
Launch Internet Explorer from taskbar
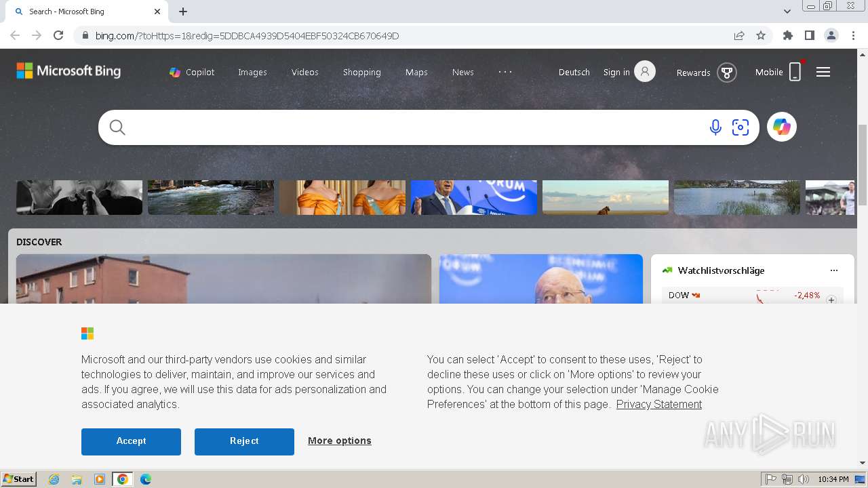54,479
